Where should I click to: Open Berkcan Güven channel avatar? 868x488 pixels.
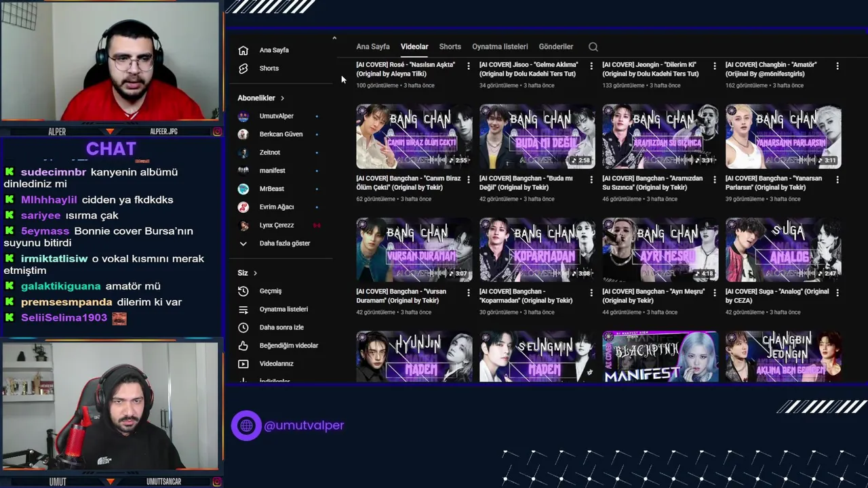click(243, 134)
